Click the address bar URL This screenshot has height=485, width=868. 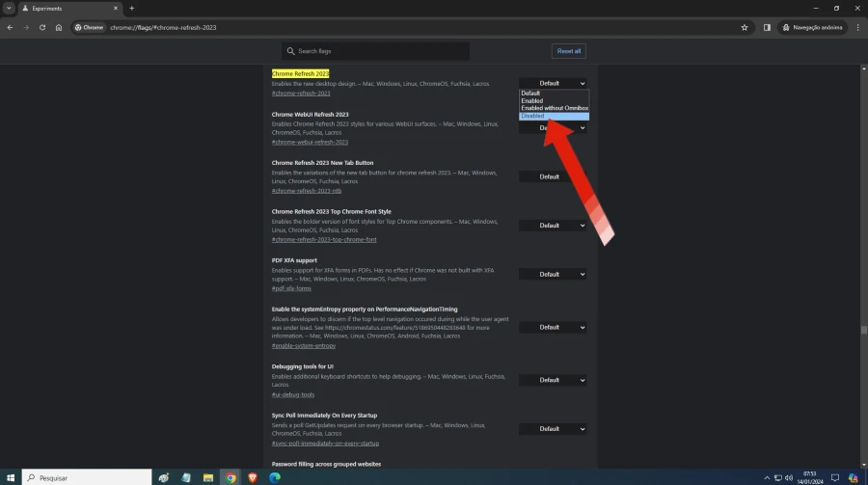pyautogui.click(x=163, y=27)
